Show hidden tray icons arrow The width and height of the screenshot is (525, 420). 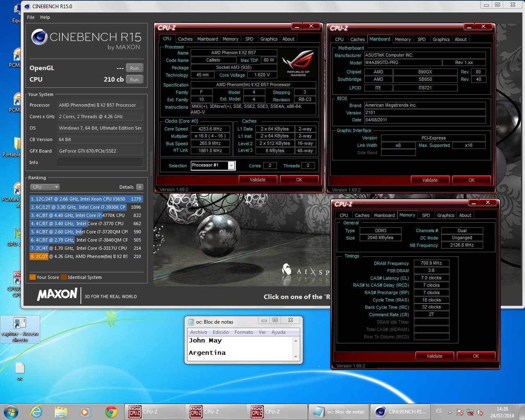(450, 412)
